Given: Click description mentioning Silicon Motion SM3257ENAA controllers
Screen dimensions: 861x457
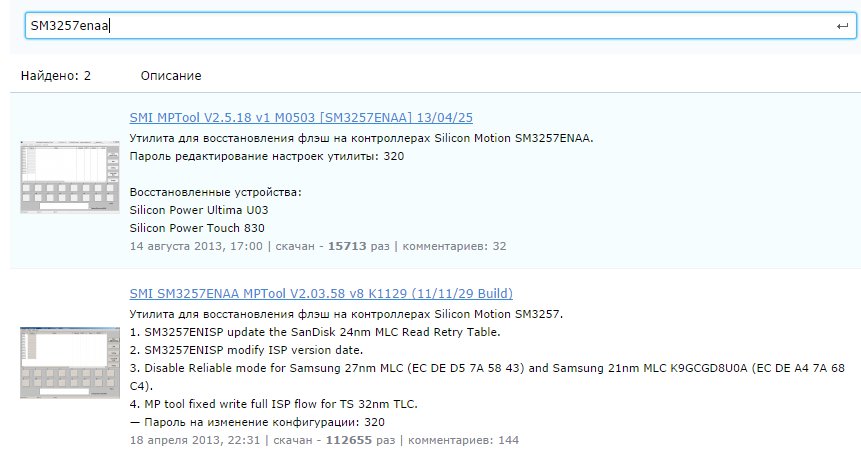Looking at the screenshot, I should pos(361,138).
